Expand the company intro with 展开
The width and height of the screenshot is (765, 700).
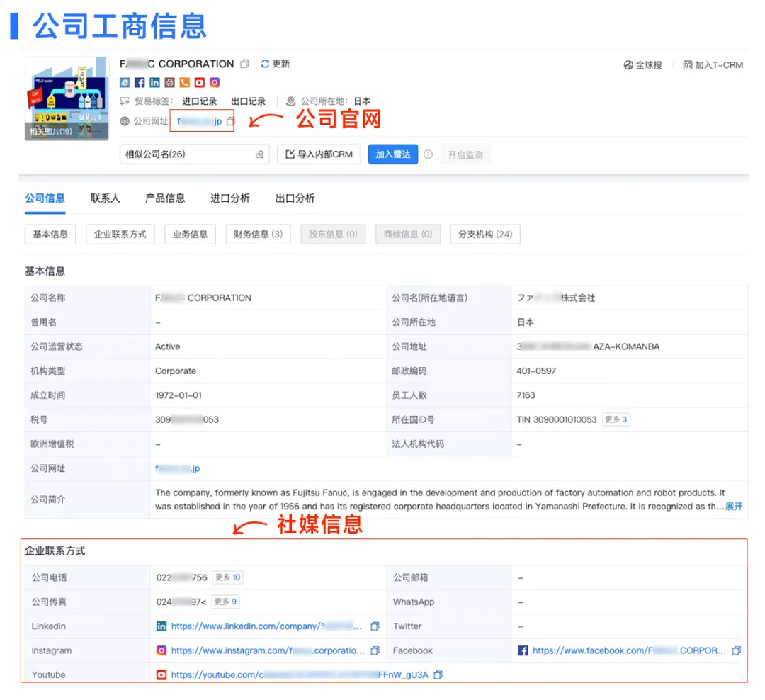(734, 506)
